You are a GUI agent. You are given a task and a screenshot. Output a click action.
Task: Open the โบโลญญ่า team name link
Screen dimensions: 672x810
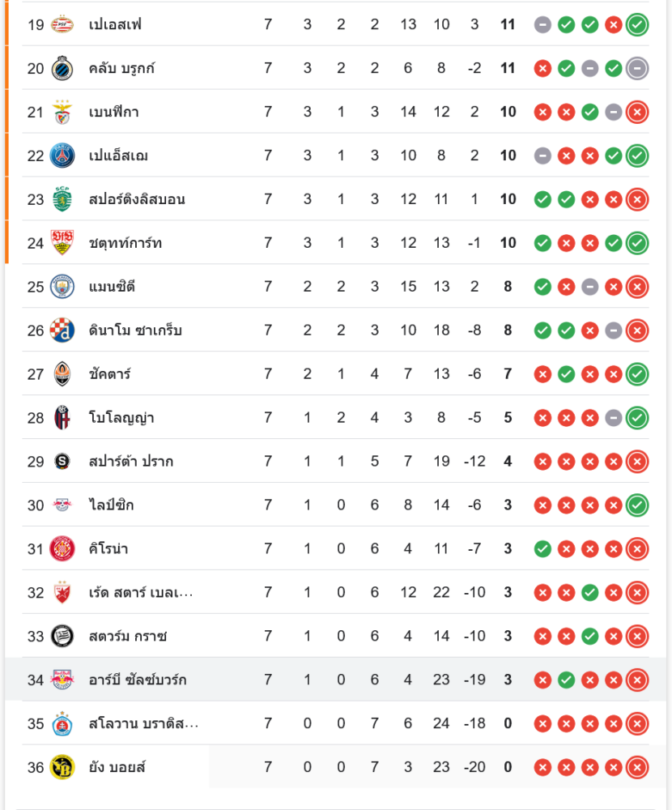pyautogui.click(x=121, y=418)
